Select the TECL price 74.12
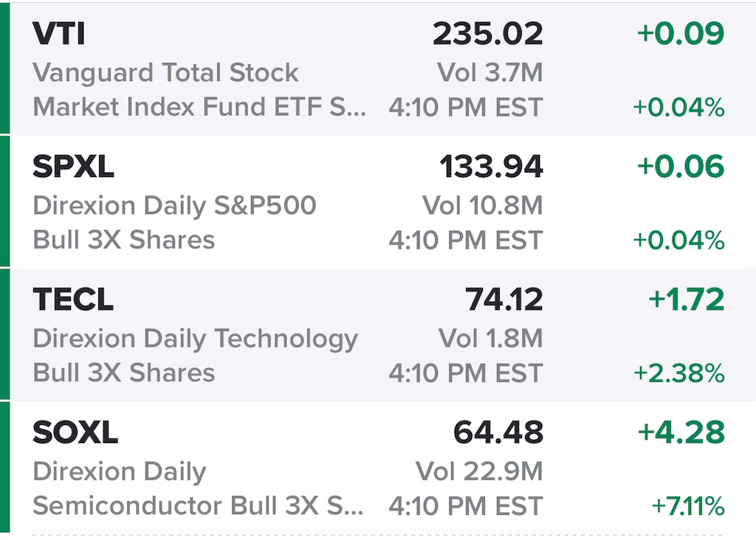 pos(504,300)
